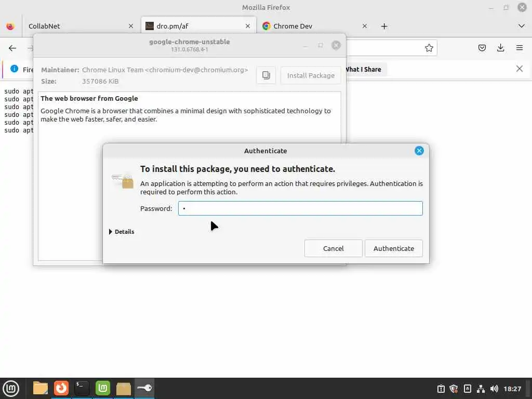532x399 pixels.
Task: Close the Authenticate dialog with blue X
Action: click(419, 151)
